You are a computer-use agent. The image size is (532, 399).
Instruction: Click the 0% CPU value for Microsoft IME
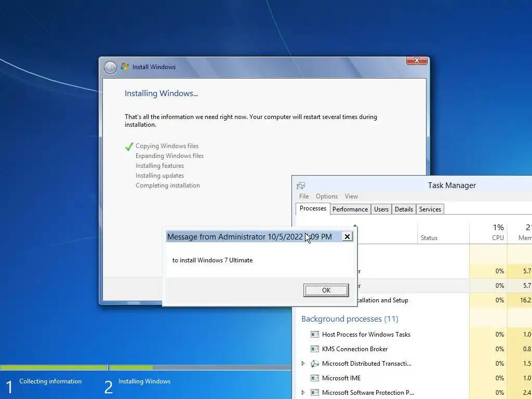click(499, 378)
